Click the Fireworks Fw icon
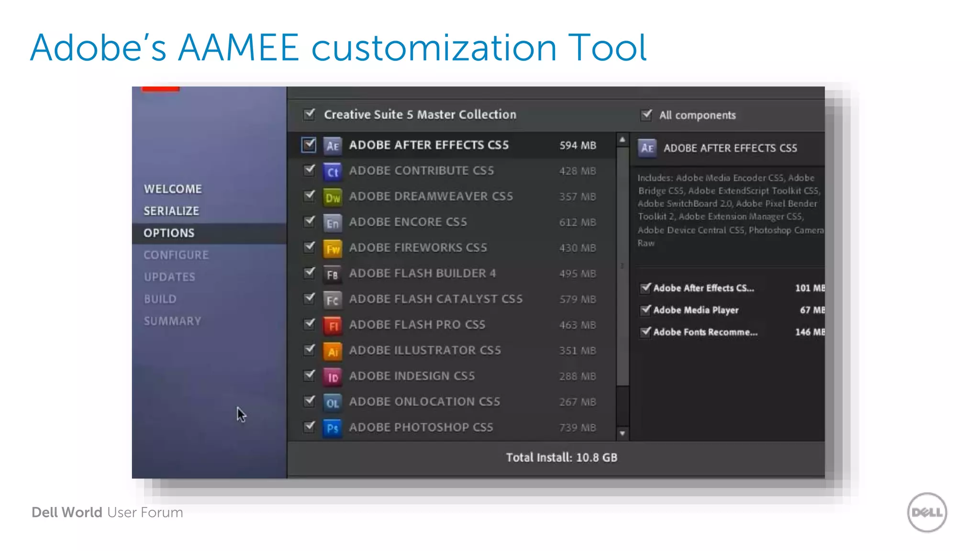 333,249
